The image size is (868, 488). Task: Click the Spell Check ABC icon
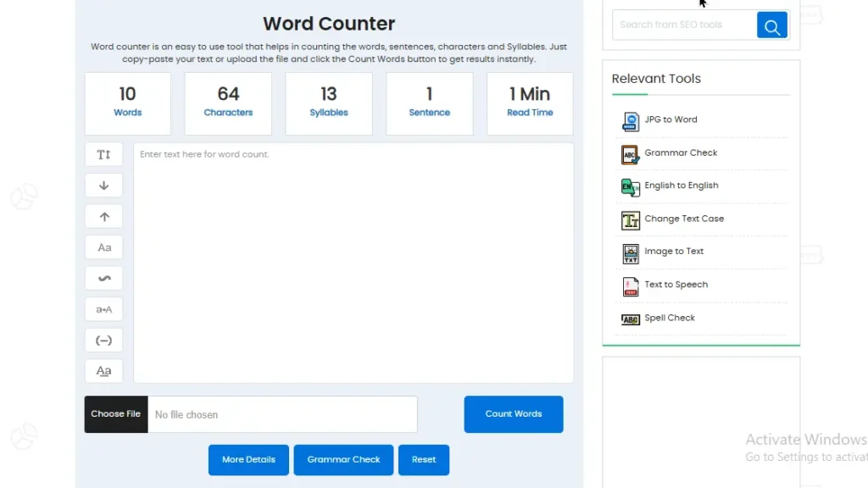click(630, 319)
